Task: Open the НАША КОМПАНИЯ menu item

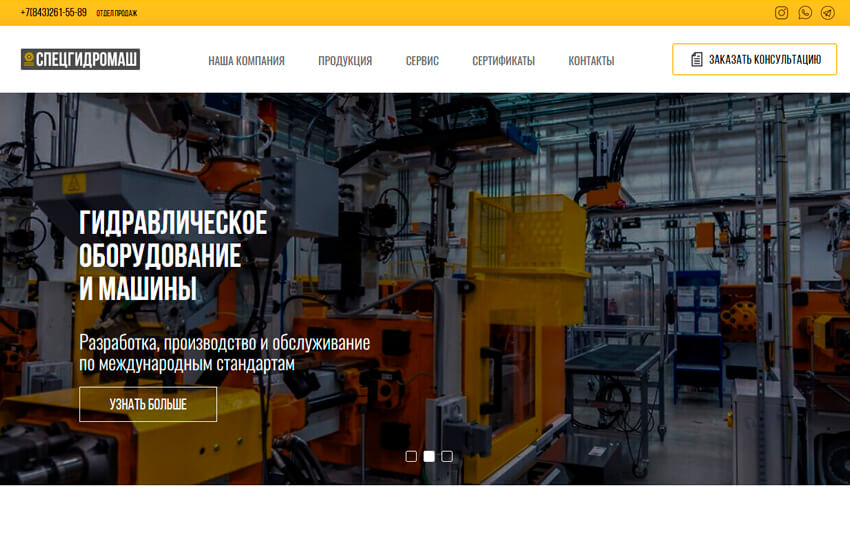Action: point(246,61)
